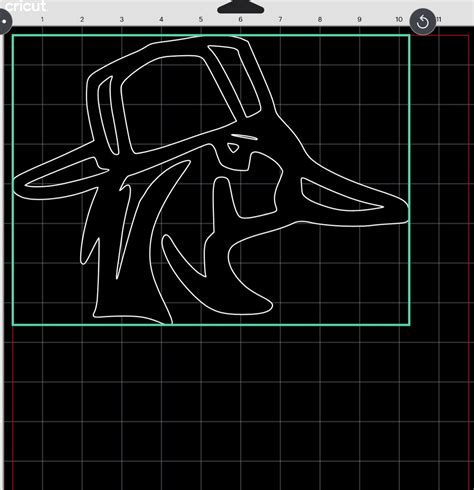This screenshot has height=490, width=474.
Task: Click the Cricut logo on the mat
Action: (24, 6)
